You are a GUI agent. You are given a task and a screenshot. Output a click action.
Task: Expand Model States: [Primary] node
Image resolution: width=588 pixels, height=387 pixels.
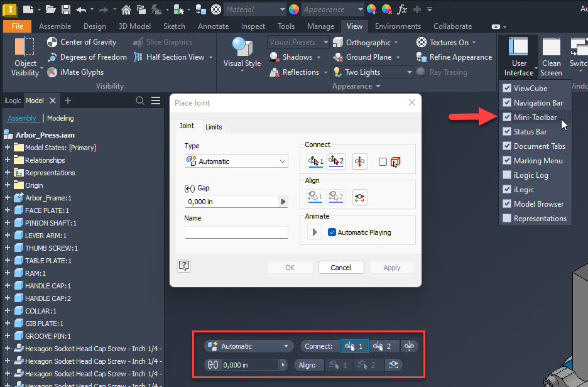click(8, 148)
